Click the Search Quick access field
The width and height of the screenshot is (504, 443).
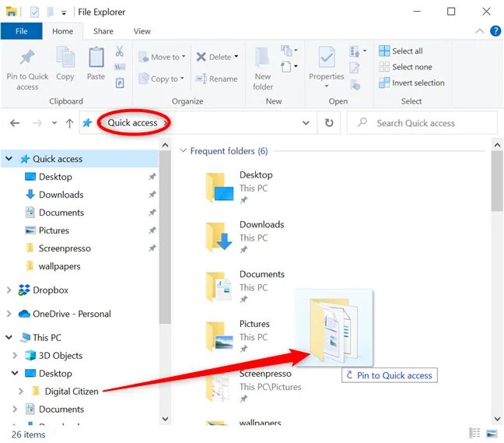pos(422,122)
